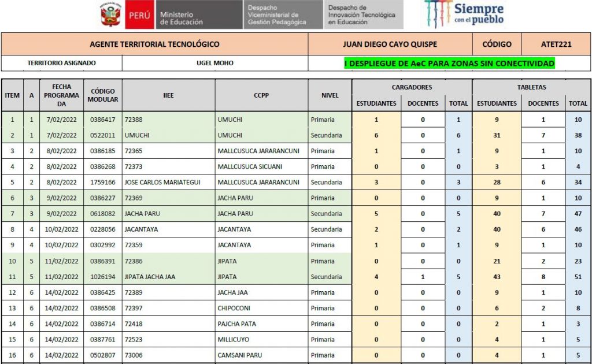This screenshot has height=364, width=592.
Task: Click the JUAN DIEGO CAYO QUISPE cell
Action: point(390,44)
